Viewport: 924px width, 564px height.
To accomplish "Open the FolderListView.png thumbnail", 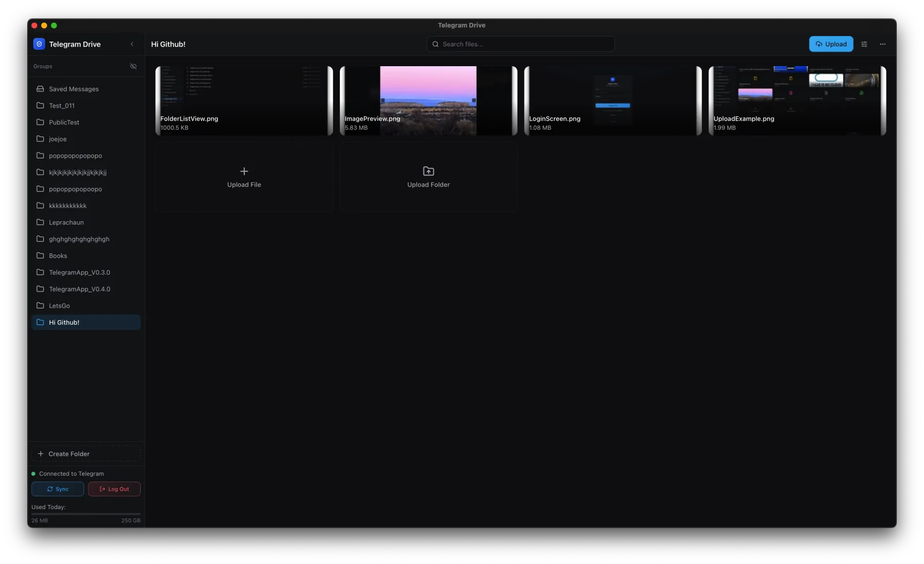I will click(x=244, y=101).
